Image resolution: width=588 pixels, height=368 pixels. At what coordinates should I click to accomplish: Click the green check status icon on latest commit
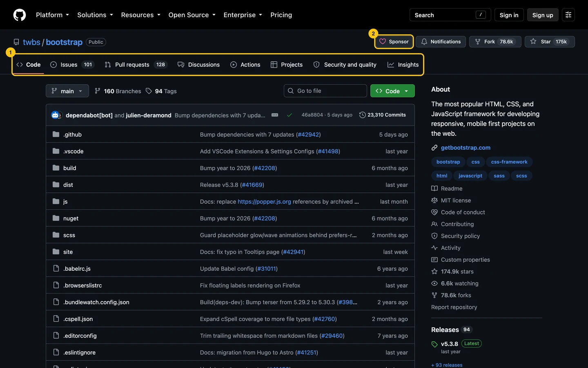[x=290, y=115]
